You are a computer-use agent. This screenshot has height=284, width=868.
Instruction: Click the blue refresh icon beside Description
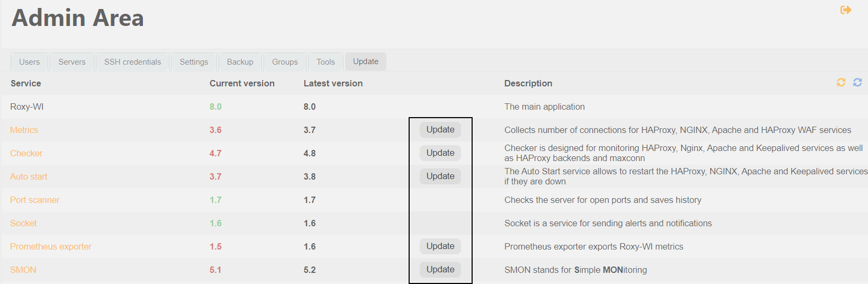tap(857, 82)
